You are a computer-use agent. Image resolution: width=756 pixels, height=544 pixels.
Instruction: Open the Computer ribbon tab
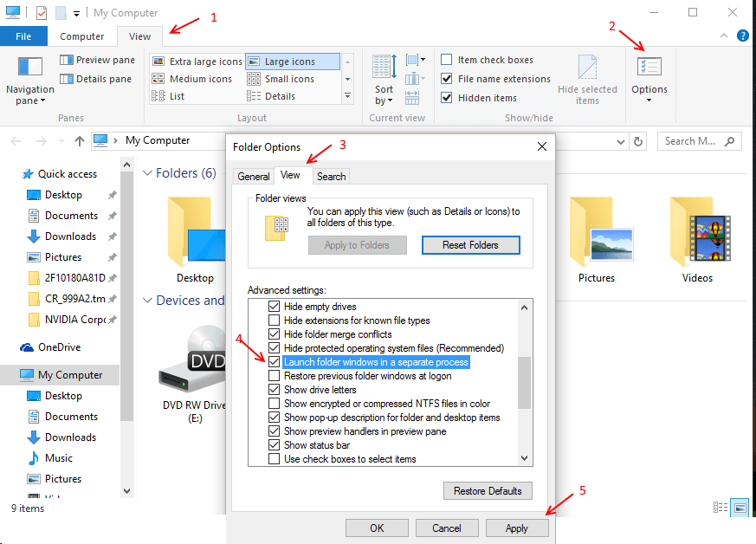click(x=81, y=36)
